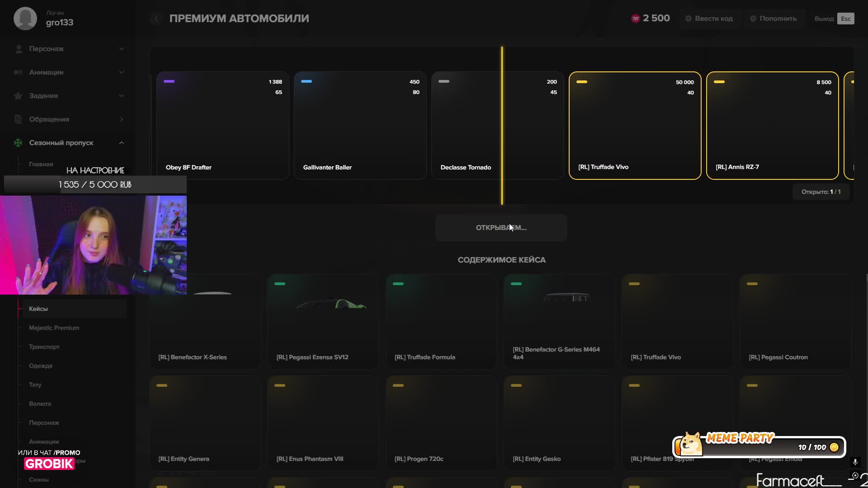Click the ПРЕМИУМ АВТОМОБИЛИ page title
868x488 pixels.
click(239, 19)
